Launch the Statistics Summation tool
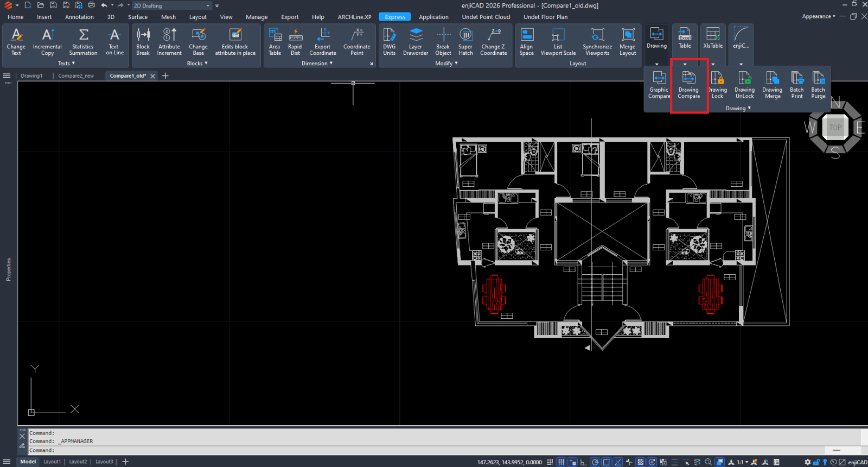This screenshot has width=868, height=467. pyautogui.click(x=83, y=42)
